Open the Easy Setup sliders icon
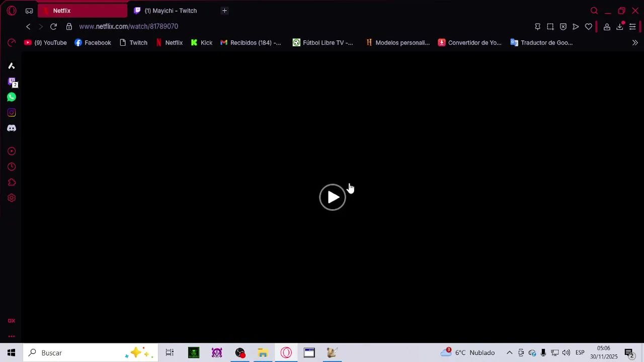The height and width of the screenshot is (362, 644). click(632, 27)
